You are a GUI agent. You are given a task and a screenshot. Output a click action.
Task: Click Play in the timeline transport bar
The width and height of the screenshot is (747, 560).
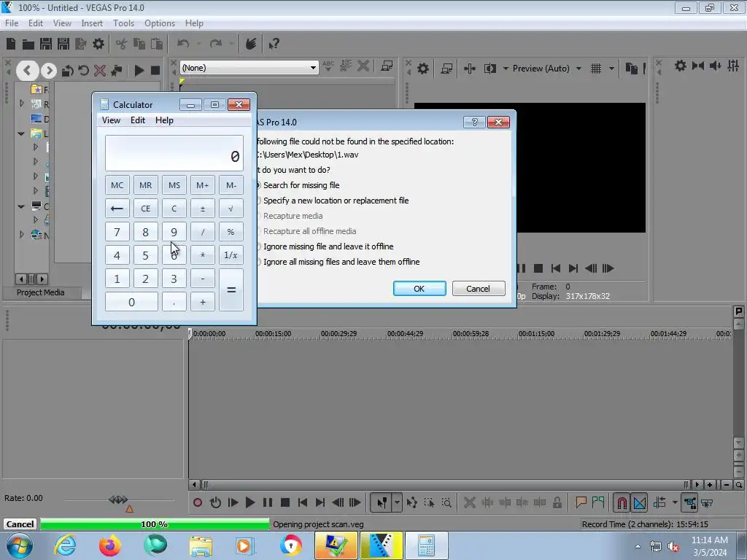tap(249, 502)
